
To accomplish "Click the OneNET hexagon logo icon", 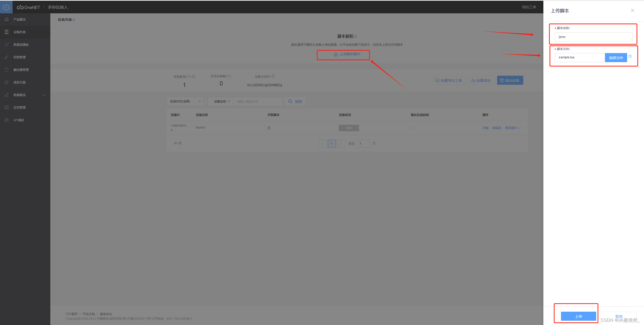I will 6,7.
